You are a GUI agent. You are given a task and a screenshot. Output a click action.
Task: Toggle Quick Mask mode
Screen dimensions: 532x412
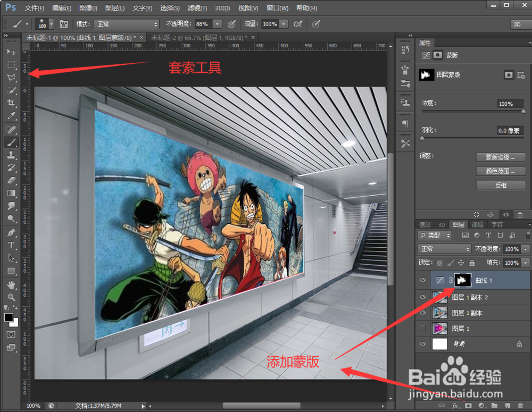[11, 334]
